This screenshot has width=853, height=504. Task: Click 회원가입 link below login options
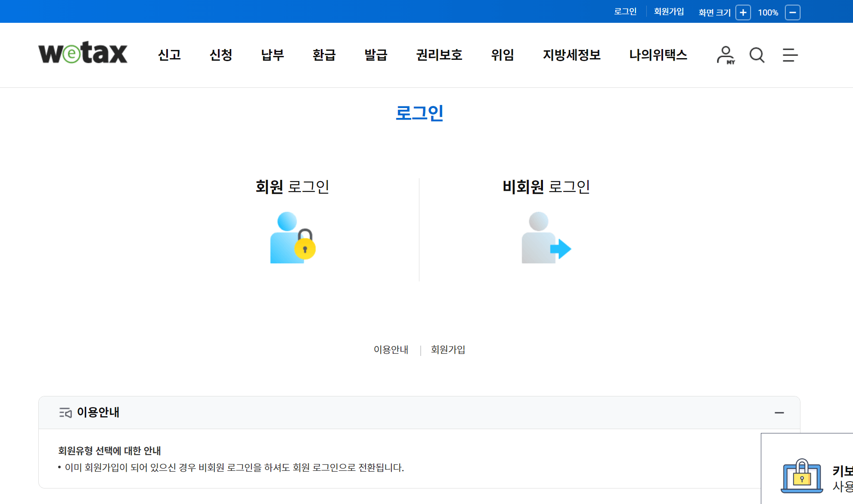pyautogui.click(x=448, y=349)
